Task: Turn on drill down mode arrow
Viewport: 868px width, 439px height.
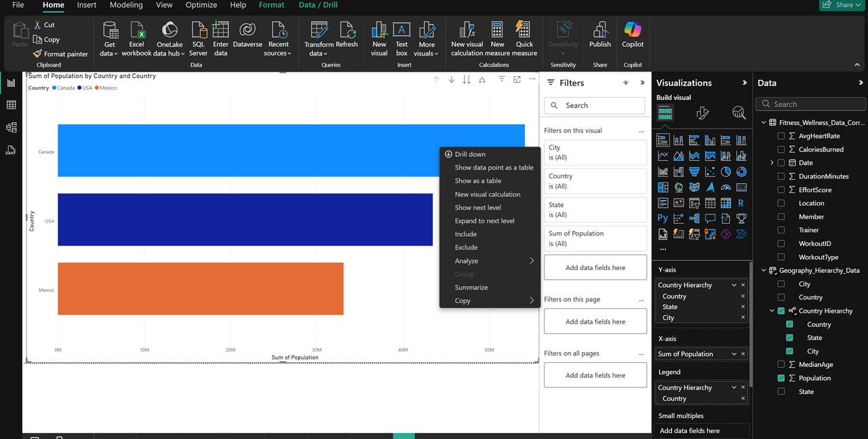Action: pyautogui.click(x=452, y=80)
